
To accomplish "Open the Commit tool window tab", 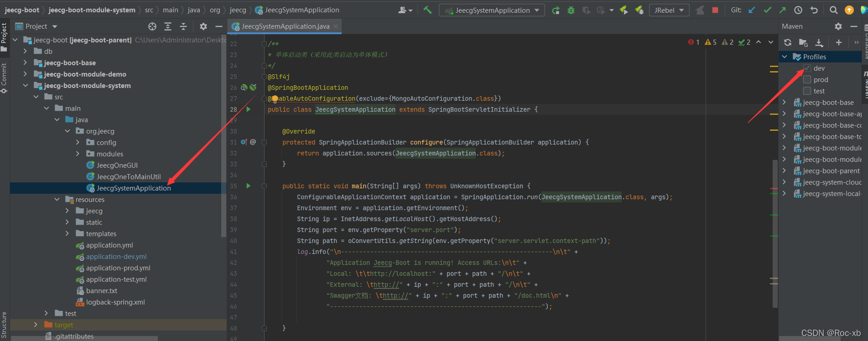I will tap(4, 77).
